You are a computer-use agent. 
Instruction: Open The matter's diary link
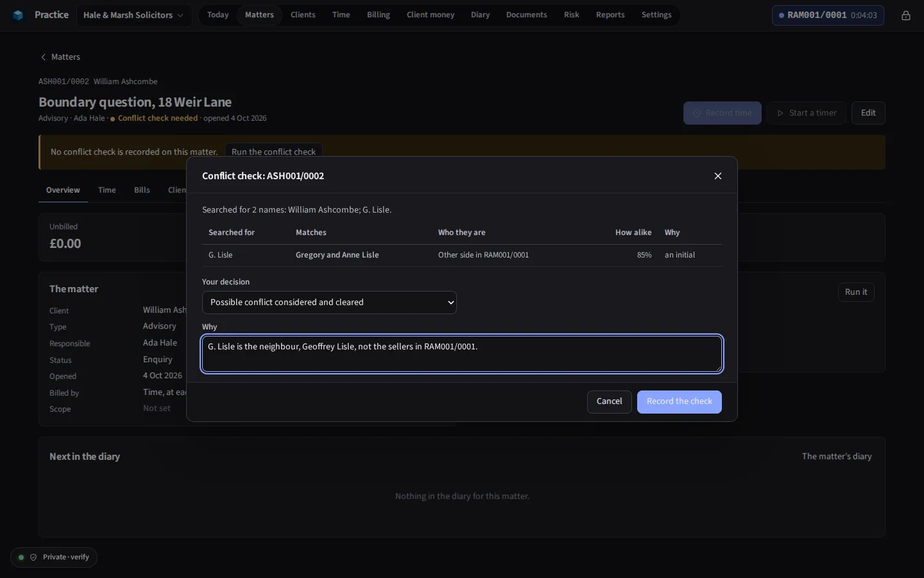[x=837, y=457]
